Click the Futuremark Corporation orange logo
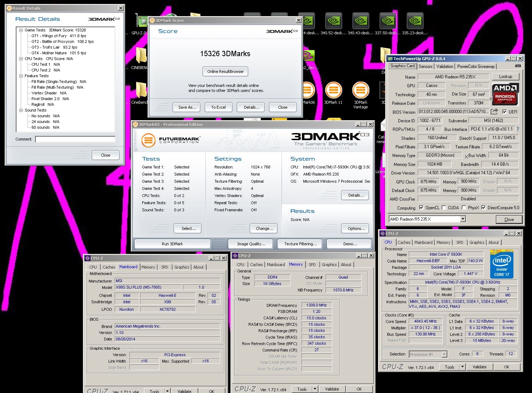The width and height of the screenshot is (532, 393). pos(148,140)
